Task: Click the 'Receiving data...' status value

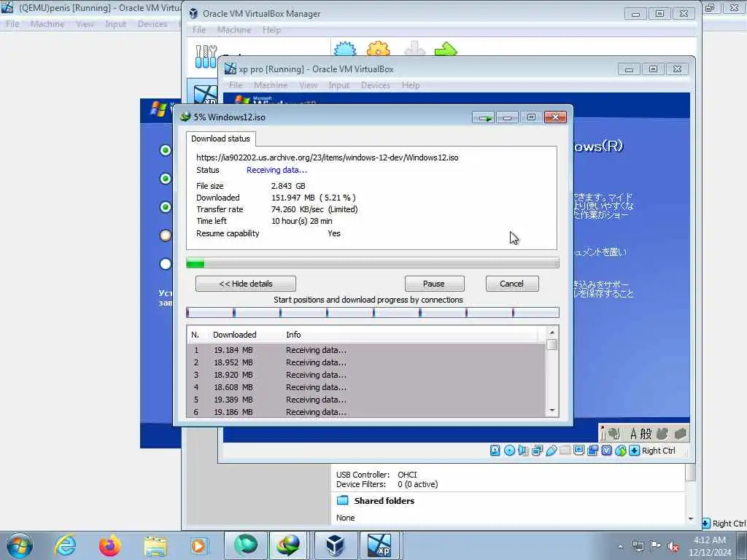Action: 276,170
